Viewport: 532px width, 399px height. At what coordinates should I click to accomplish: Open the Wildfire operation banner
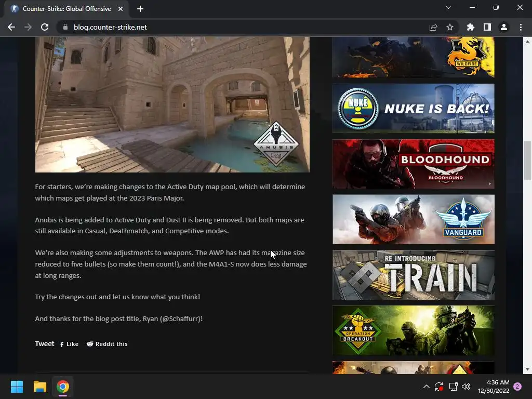click(x=413, y=57)
